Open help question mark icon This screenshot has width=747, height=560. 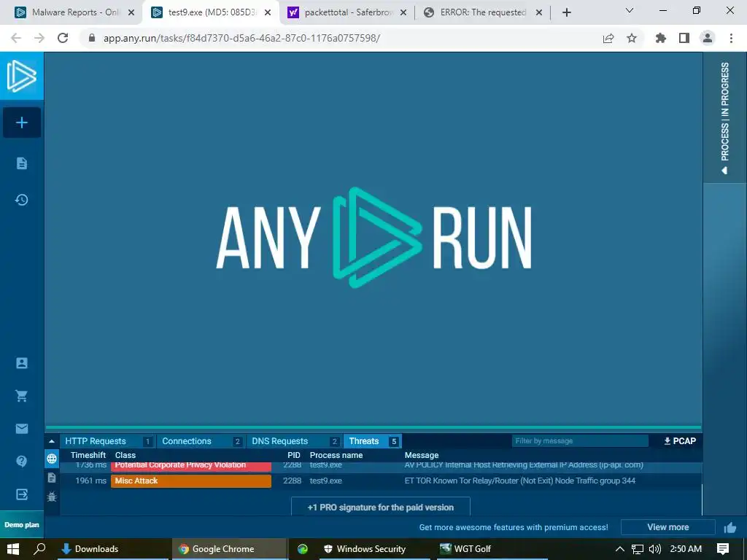(x=22, y=461)
